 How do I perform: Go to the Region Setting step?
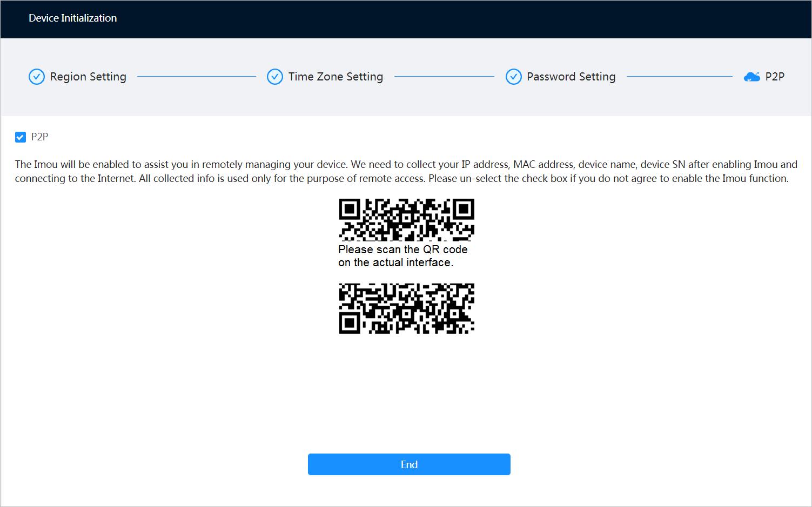click(x=88, y=77)
